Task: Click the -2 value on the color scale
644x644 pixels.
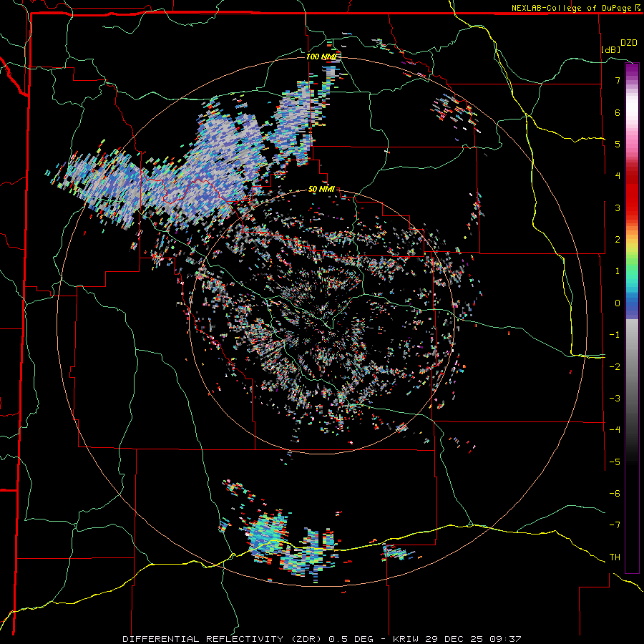Action: (x=615, y=366)
